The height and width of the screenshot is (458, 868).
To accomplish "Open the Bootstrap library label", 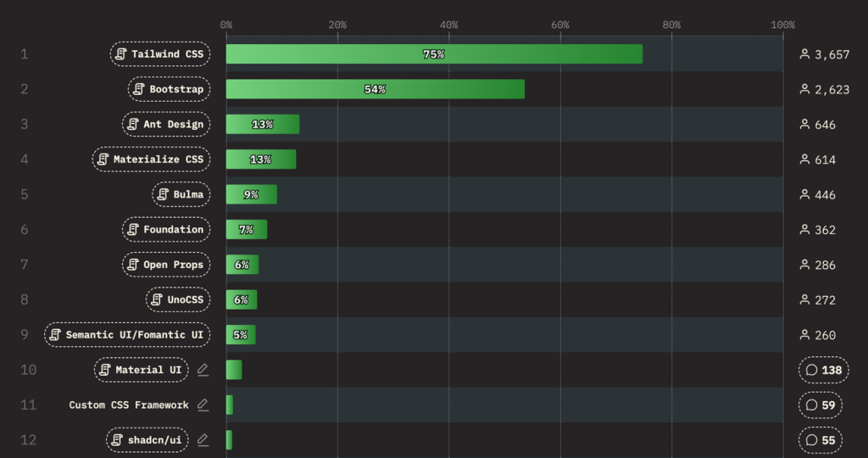I will click(x=169, y=89).
